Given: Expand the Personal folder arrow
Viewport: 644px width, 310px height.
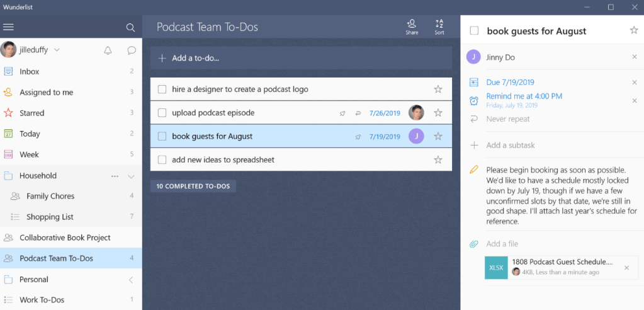Looking at the screenshot, I should pos(131,280).
